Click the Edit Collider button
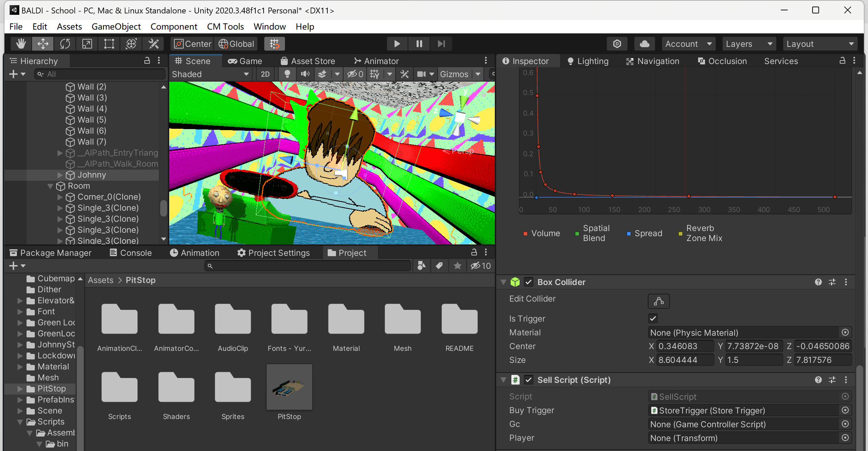This screenshot has width=868, height=451. click(x=658, y=301)
